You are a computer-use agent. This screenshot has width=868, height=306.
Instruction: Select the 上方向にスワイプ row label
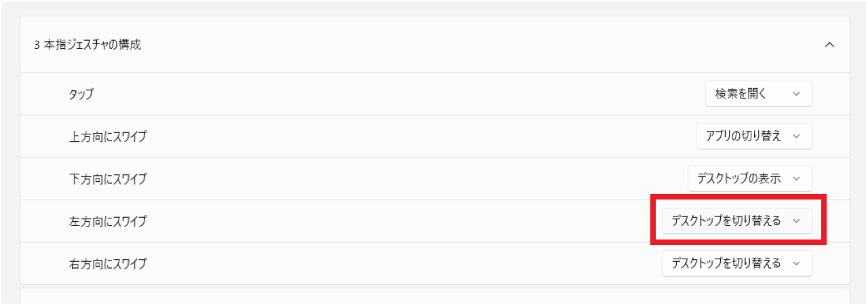108,136
